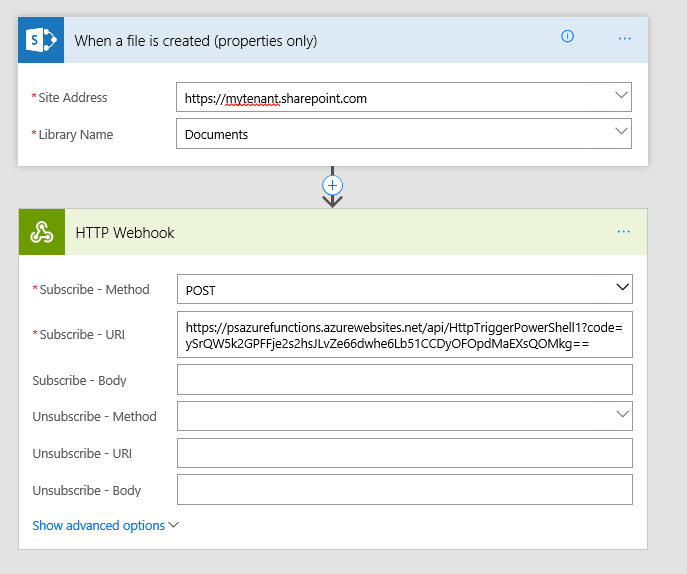Open the Unsubscribe - Method dropdown

click(x=623, y=414)
